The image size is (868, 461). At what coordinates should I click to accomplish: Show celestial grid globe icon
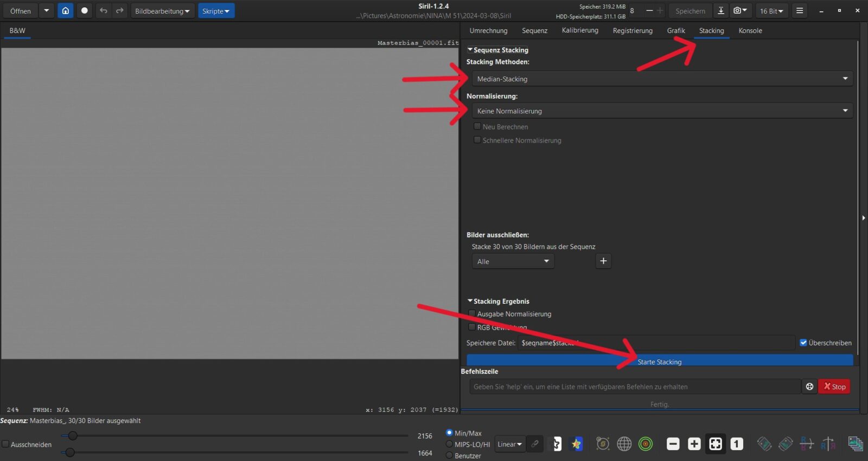pos(624,444)
